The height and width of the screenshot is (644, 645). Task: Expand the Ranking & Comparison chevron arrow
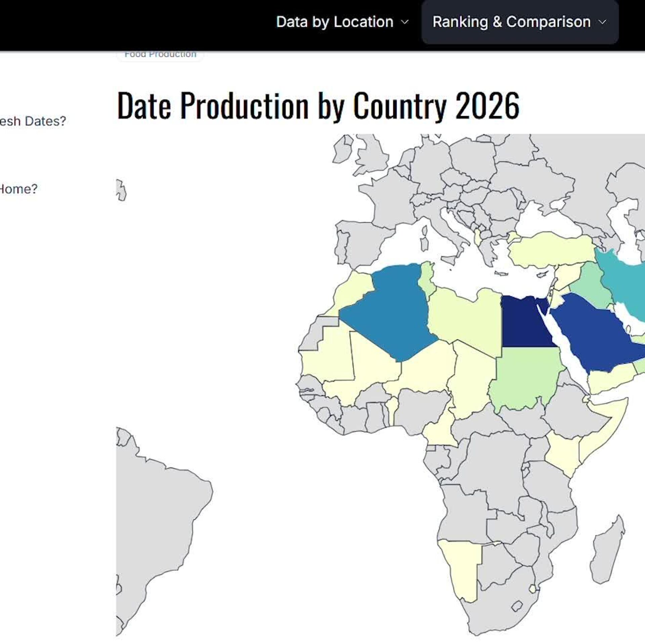603,22
